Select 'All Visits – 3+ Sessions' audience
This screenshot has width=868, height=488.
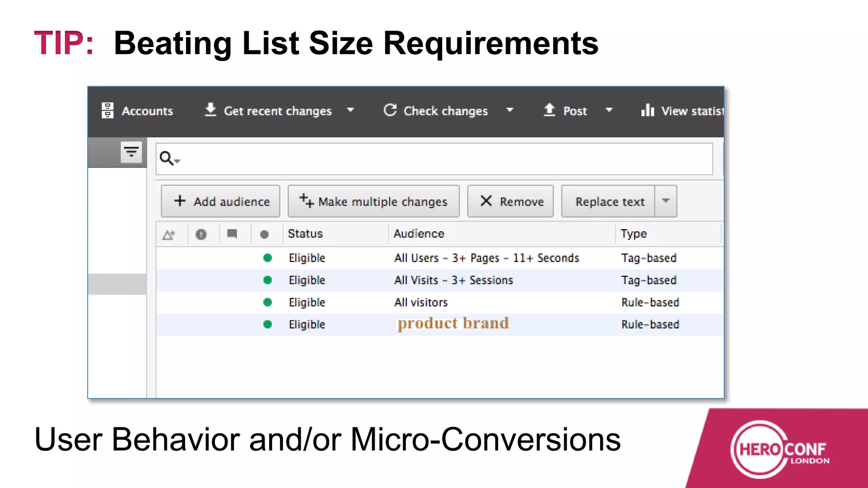pos(453,280)
